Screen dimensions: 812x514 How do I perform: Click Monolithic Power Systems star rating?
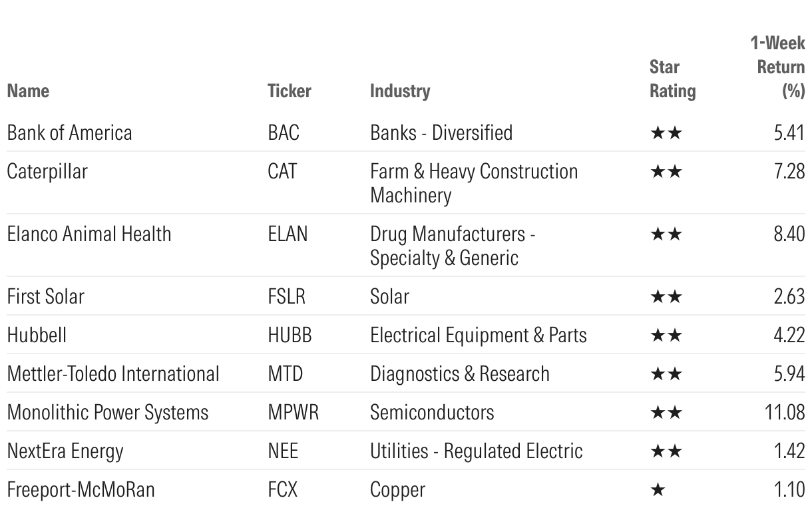click(x=666, y=413)
